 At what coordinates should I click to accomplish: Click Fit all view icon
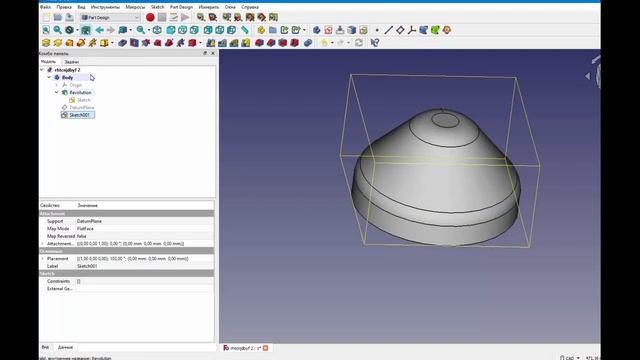[46, 30]
